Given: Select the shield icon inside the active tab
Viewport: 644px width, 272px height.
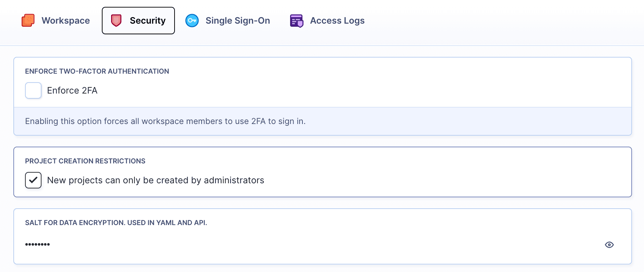Looking at the screenshot, I should 117,20.
